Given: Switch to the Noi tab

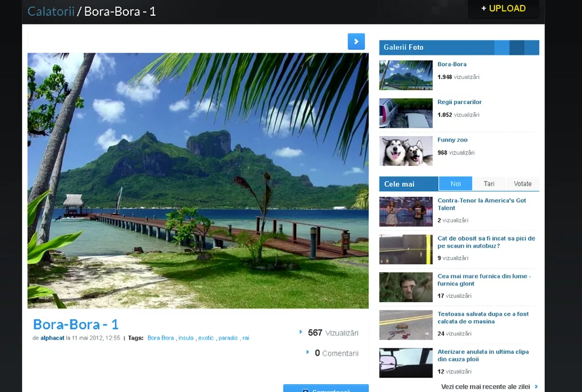Looking at the screenshot, I should pyautogui.click(x=455, y=184).
